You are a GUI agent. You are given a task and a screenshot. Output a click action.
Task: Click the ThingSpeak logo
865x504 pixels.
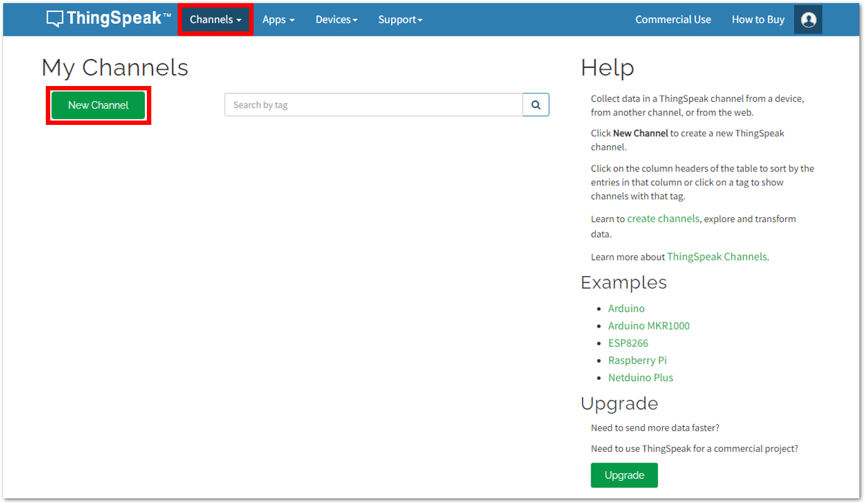[x=109, y=19]
